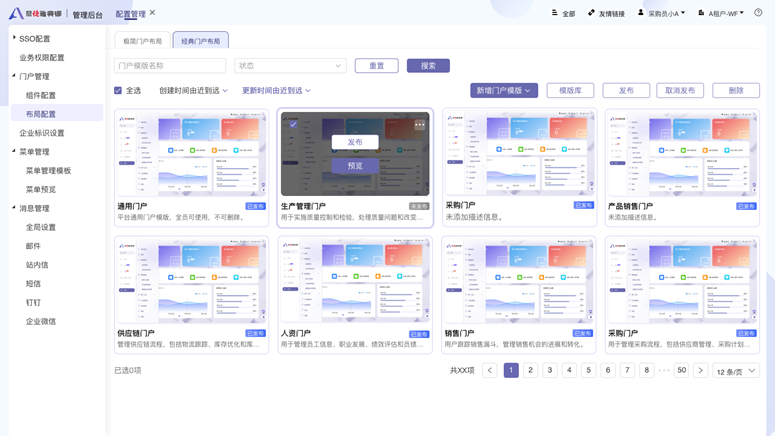Select the 配置管理 top tab

[x=130, y=14]
